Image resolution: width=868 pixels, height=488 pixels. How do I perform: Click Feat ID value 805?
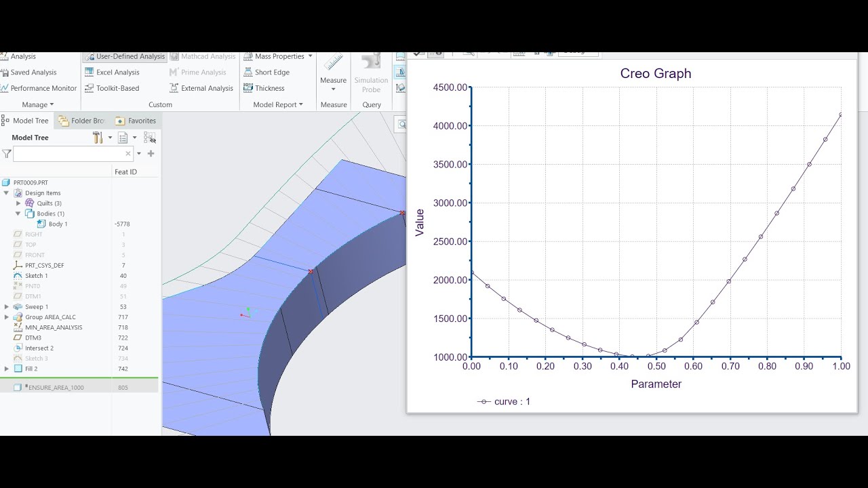click(123, 388)
